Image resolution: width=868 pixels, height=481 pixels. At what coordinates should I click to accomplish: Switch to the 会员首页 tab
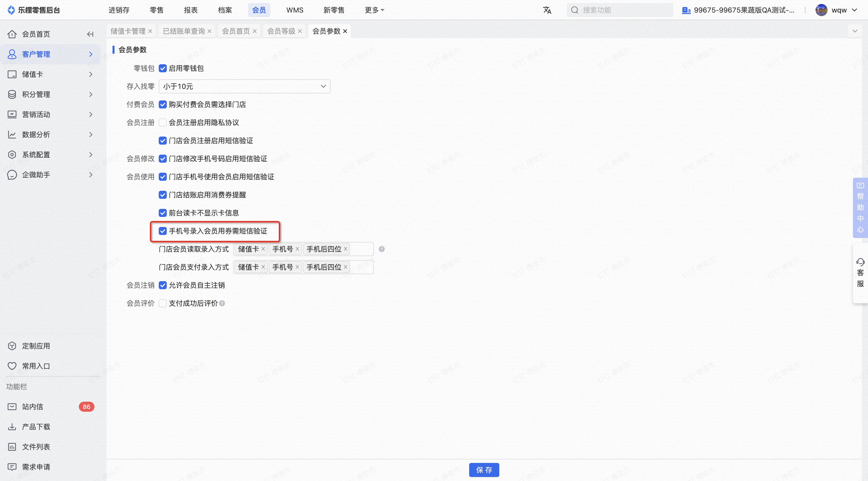[236, 31]
